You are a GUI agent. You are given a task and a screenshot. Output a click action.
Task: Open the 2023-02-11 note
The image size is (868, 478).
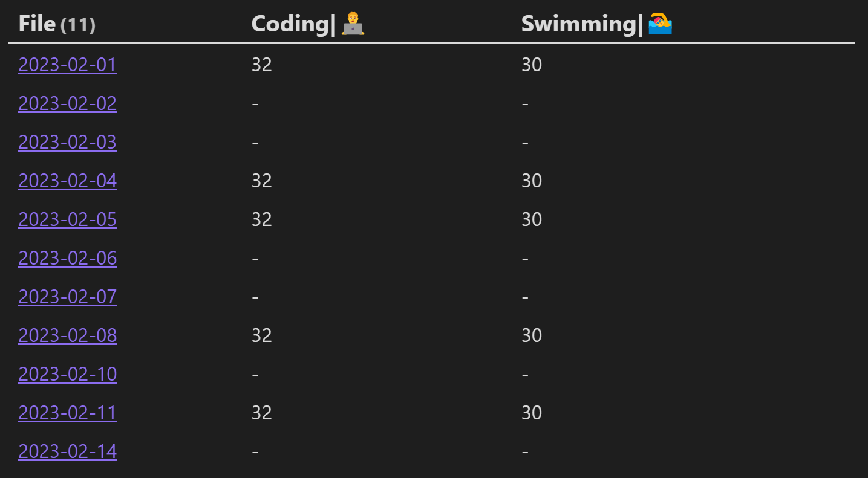coord(67,413)
